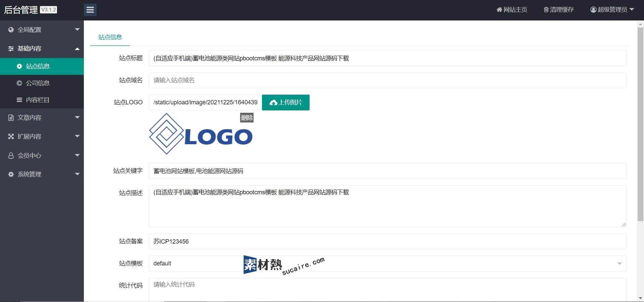Toggle the sidebar hamburger menu button
The width and height of the screenshot is (644, 302).
(x=90, y=10)
